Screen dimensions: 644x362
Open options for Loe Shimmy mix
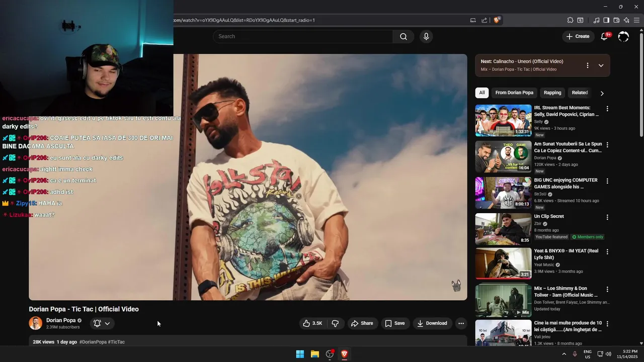point(607,289)
